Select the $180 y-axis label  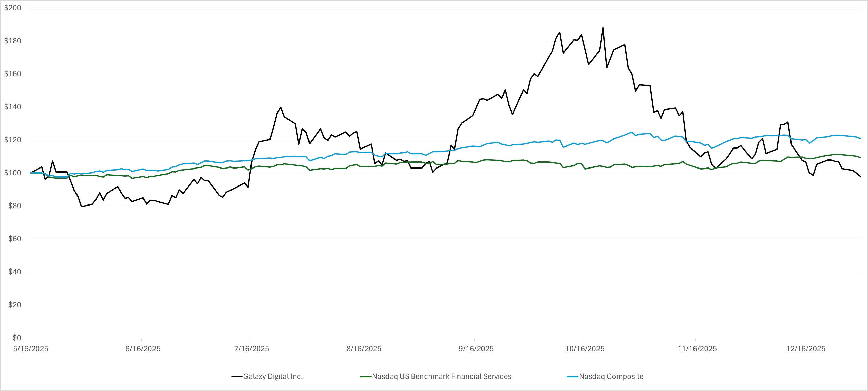(12, 41)
